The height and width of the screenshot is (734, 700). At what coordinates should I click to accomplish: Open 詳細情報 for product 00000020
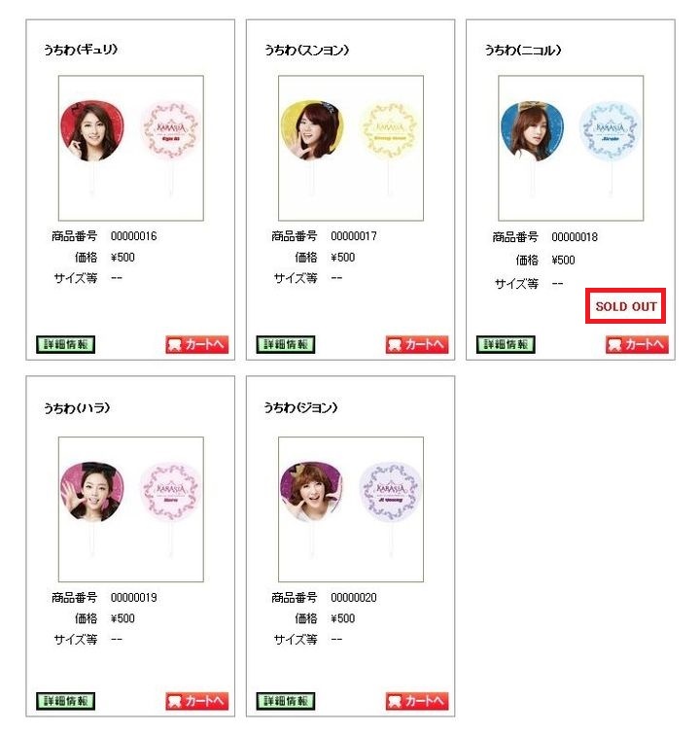click(286, 701)
